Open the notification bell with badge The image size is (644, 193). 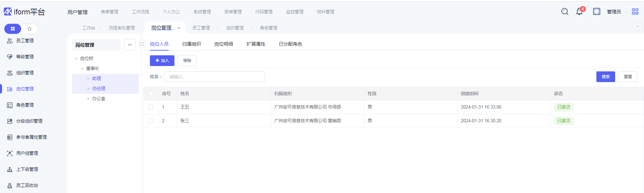point(579,12)
